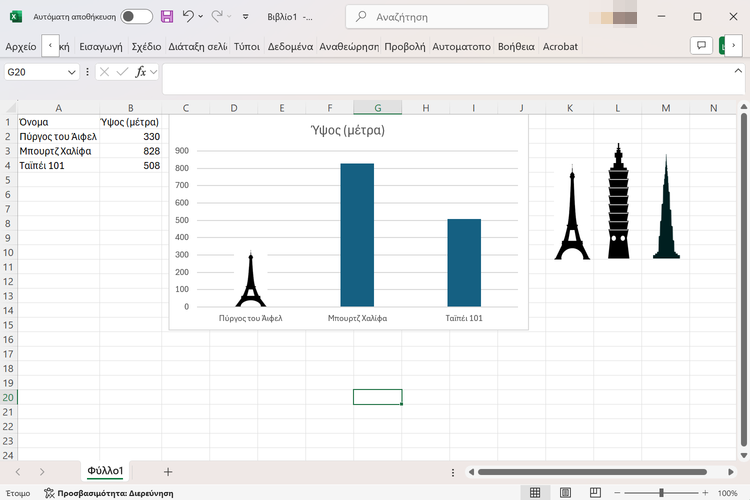Click the Ύψος (μέτρα) header cell B1
This screenshot has height=500, width=750.
click(131, 122)
